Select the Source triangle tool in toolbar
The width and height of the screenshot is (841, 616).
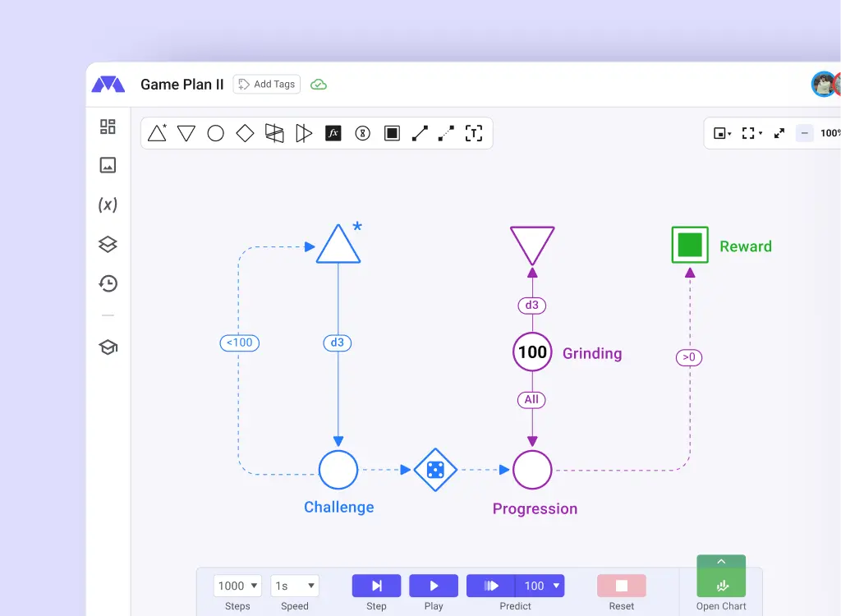(157, 133)
